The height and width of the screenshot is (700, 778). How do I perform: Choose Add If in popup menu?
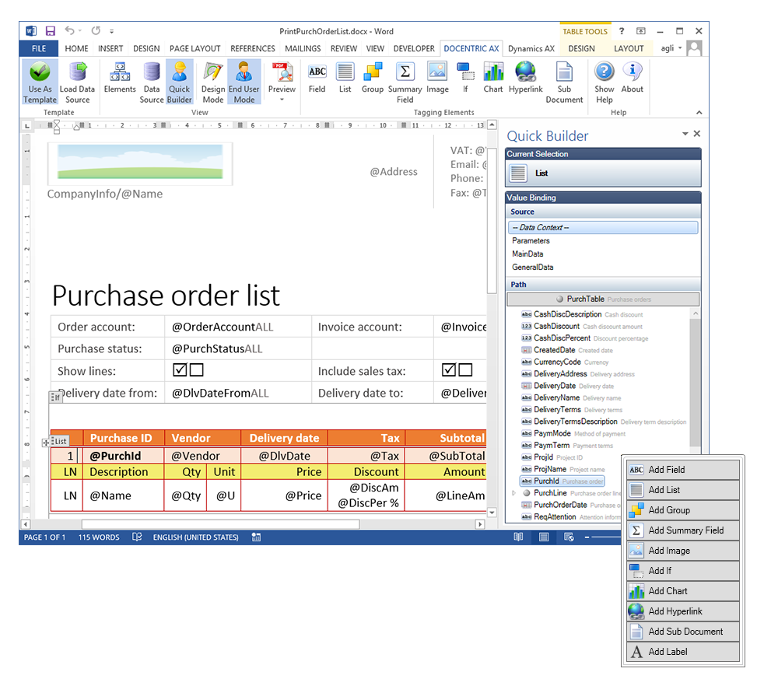click(x=683, y=571)
